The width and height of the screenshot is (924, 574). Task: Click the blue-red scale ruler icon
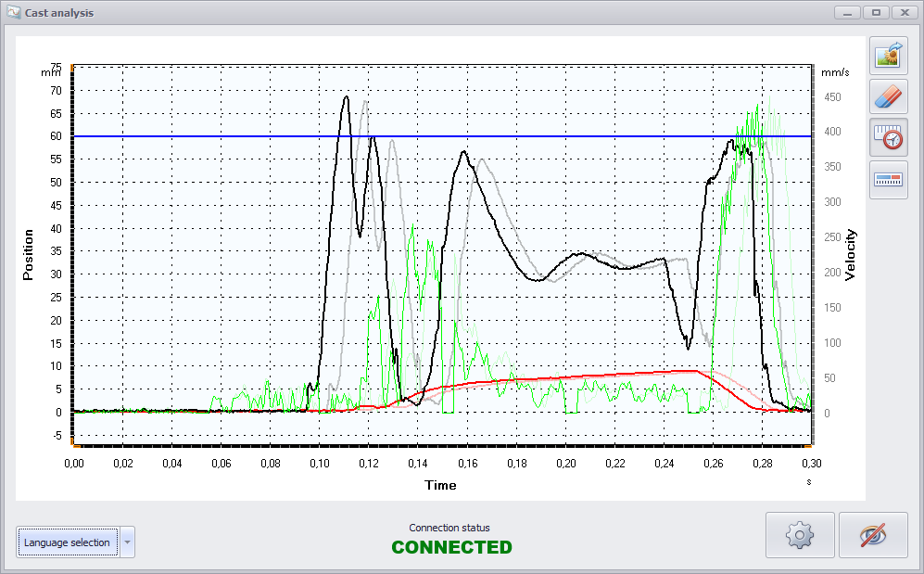[888, 179]
